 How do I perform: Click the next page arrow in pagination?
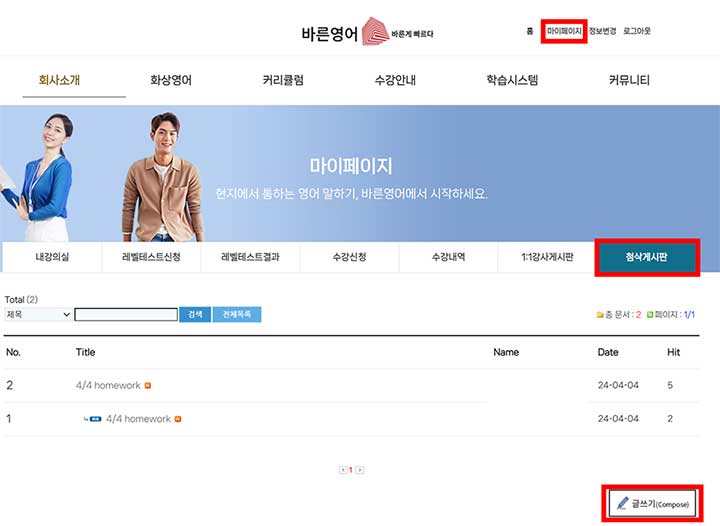point(360,469)
